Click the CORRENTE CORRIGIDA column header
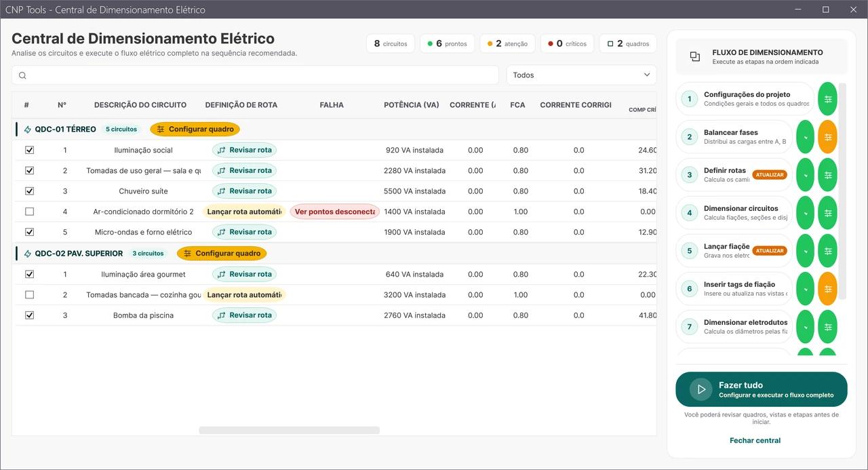This screenshot has height=470, width=868. [576, 105]
